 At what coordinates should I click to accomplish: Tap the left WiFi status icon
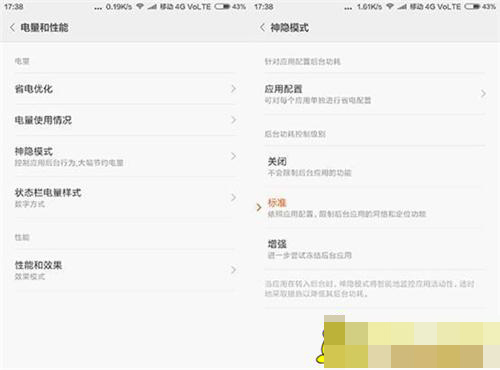coord(140,7)
